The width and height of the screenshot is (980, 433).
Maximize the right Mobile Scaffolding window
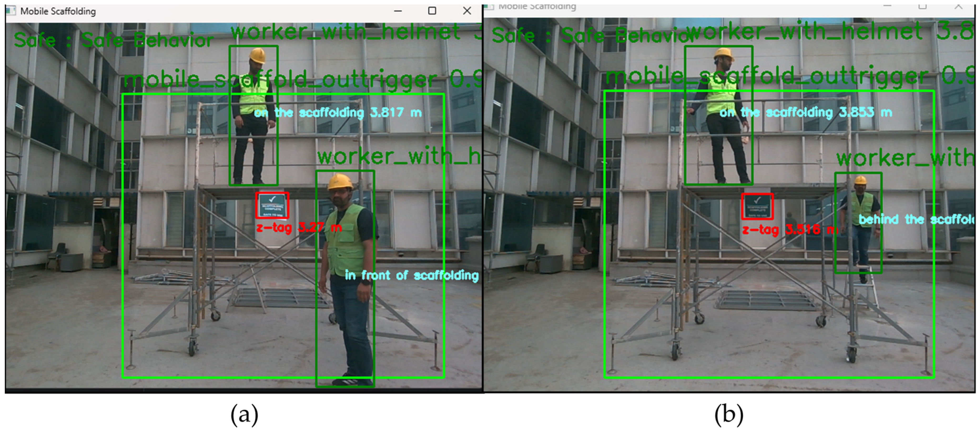pyautogui.click(x=923, y=6)
